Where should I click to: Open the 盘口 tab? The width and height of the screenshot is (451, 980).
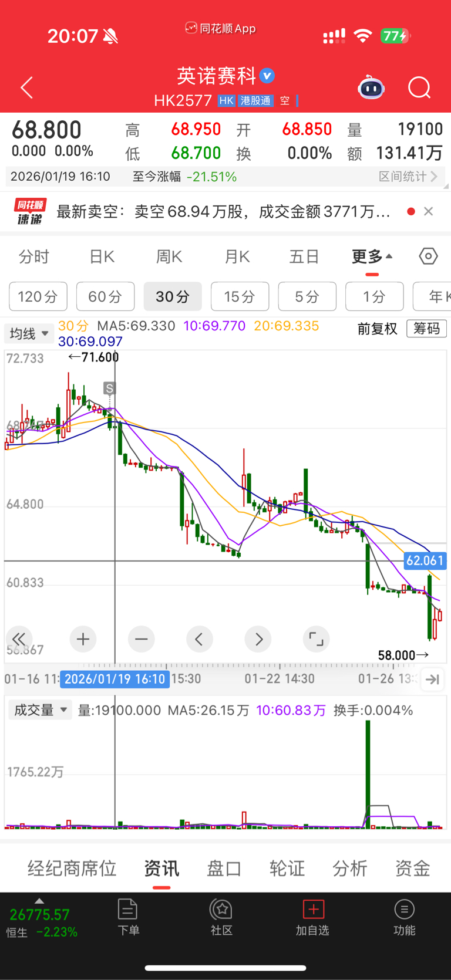point(224,868)
